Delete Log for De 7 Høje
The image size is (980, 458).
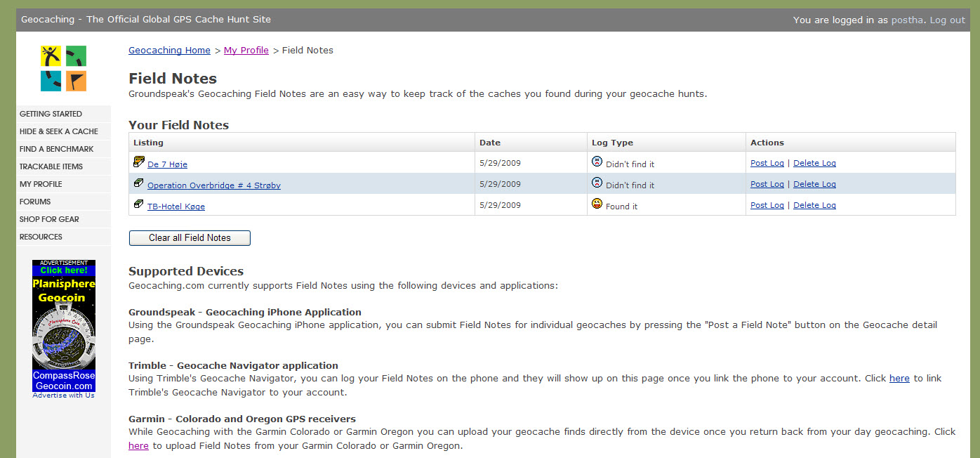[x=814, y=163]
